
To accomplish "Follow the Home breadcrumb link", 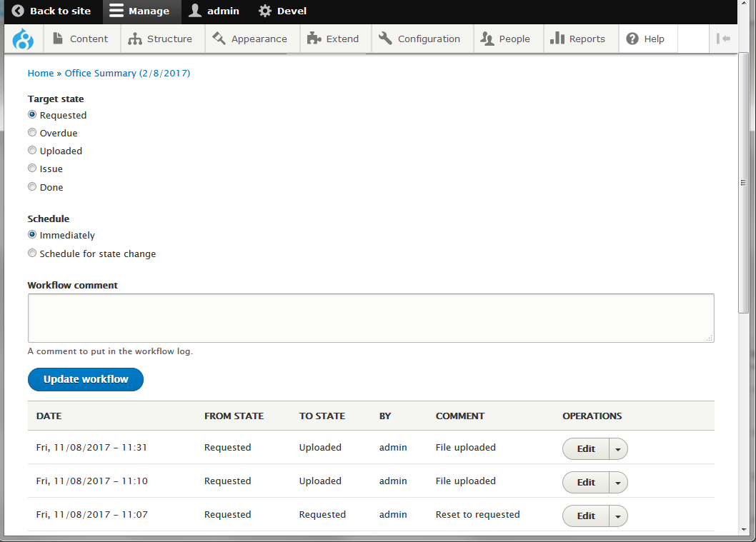I will [40, 73].
